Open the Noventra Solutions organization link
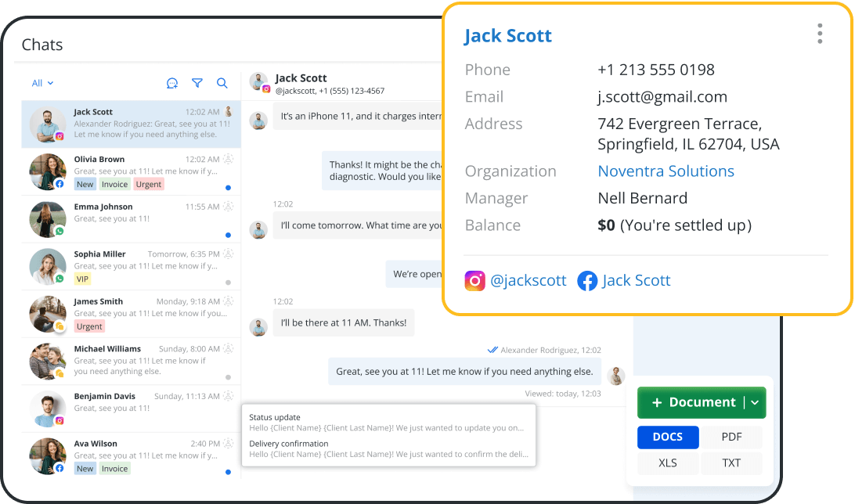Image resolution: width=855 pixels, height=504 pixels. pos(666,171)
